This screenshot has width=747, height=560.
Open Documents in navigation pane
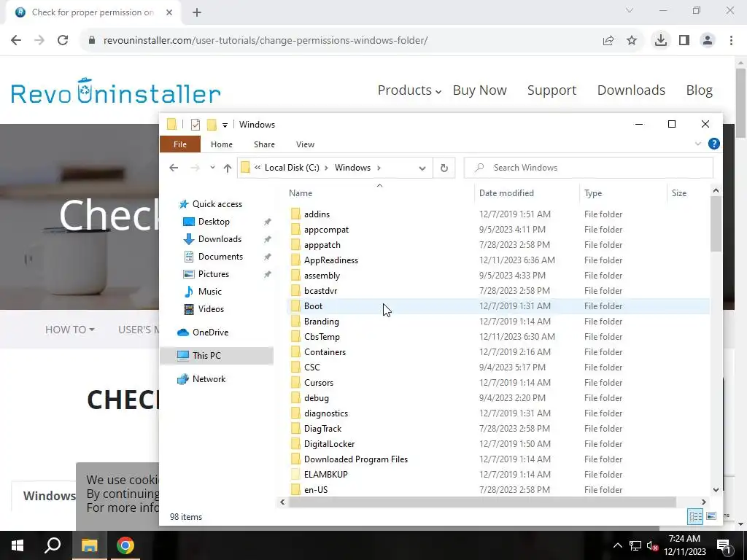click(220, 257)
